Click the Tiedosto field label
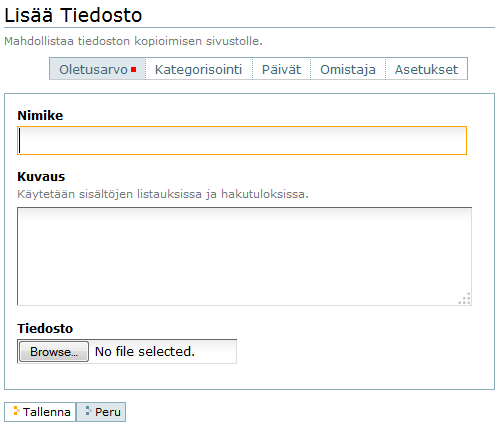The height and width of the screenshot is (425, 499). pos(45,328)
